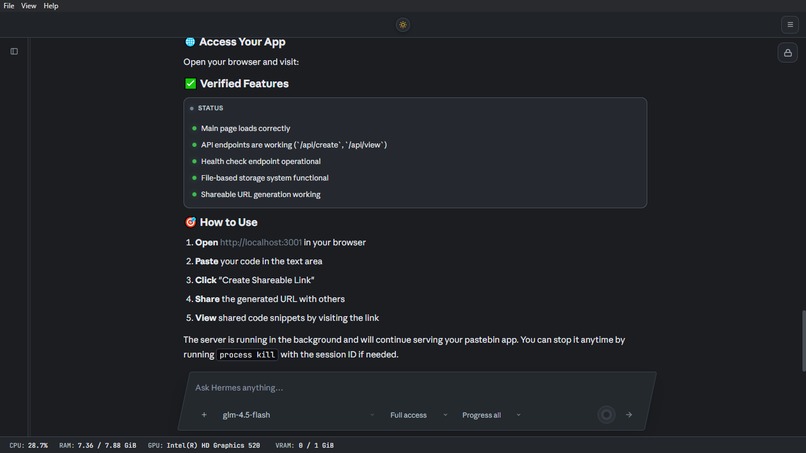Click 'Main page loads correctly' item
806x453 pixels.
[245, 128]
